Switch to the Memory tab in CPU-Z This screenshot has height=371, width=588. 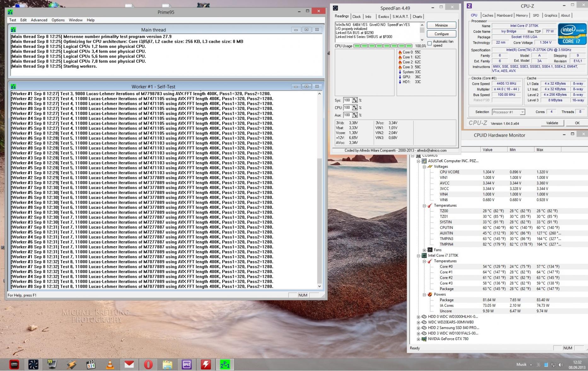pyautogui.click(x=522, y=15)
